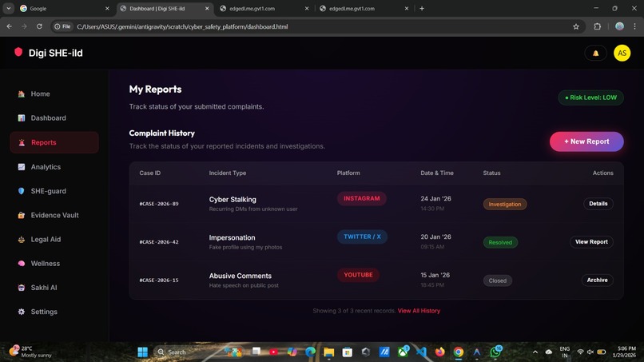Close the Dashboard | Digi SHE-ild tab
The height and width of the screenshot is (362, 644).
click(207, 9)
